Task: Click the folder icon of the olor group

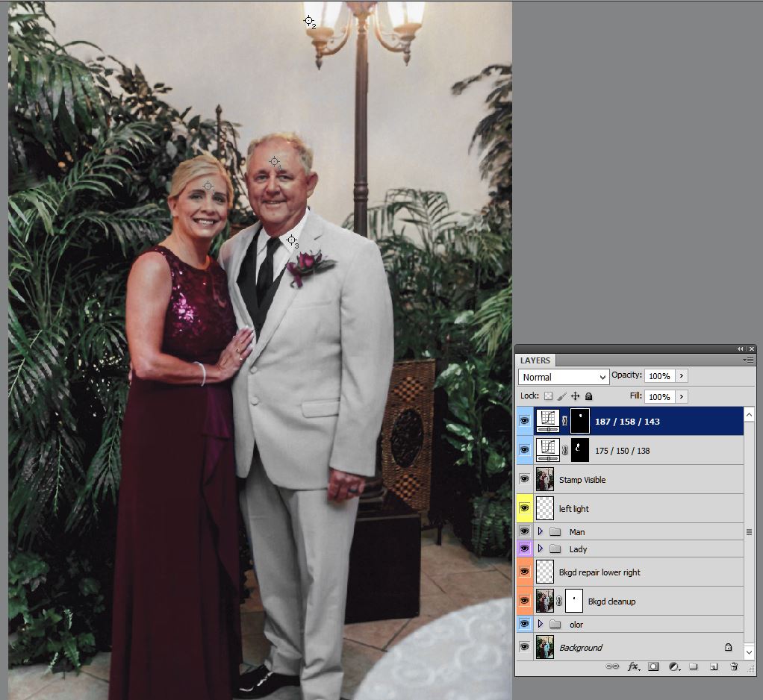Action: 555,624
